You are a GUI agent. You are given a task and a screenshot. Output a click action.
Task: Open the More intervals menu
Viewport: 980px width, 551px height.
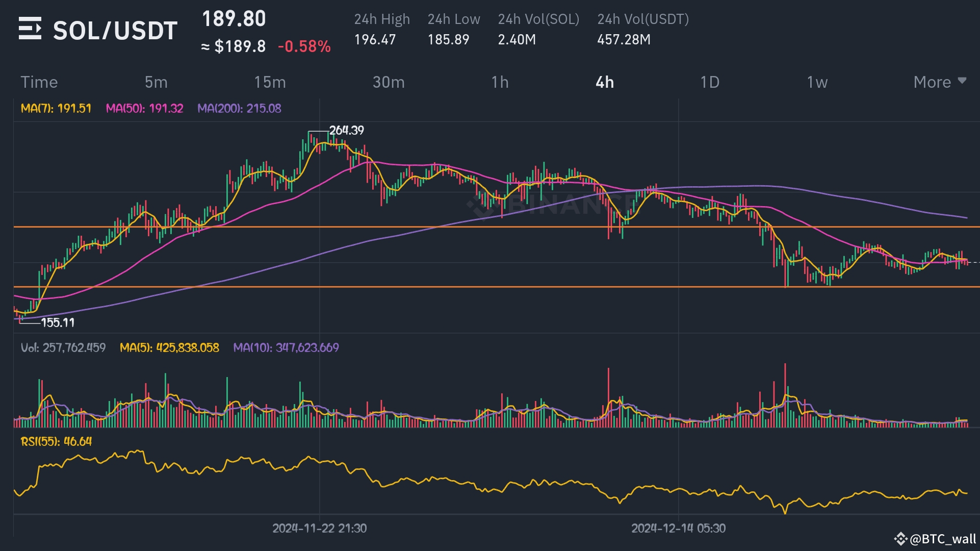click(x=932, y=82)
